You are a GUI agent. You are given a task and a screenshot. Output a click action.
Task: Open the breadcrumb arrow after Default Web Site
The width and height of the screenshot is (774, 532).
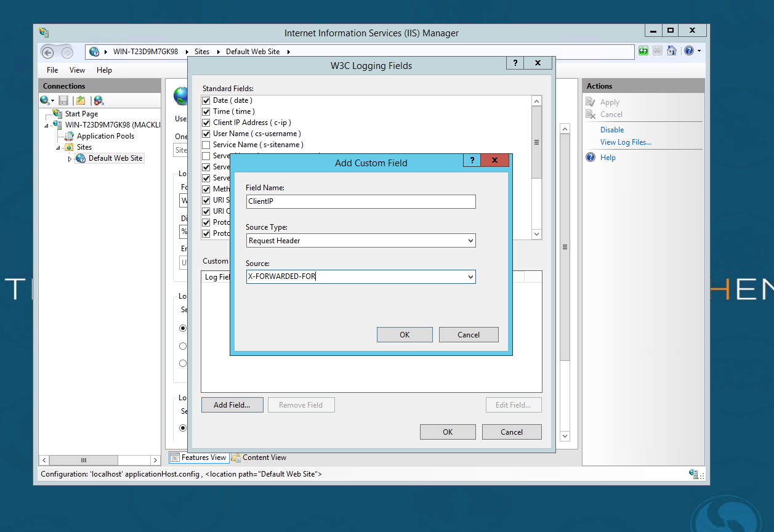coord(288,52)
